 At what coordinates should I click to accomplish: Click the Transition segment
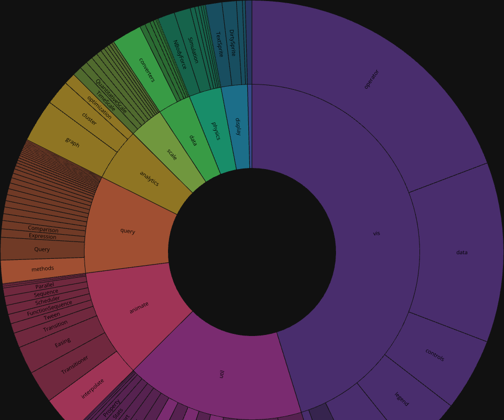pos(55,326)
